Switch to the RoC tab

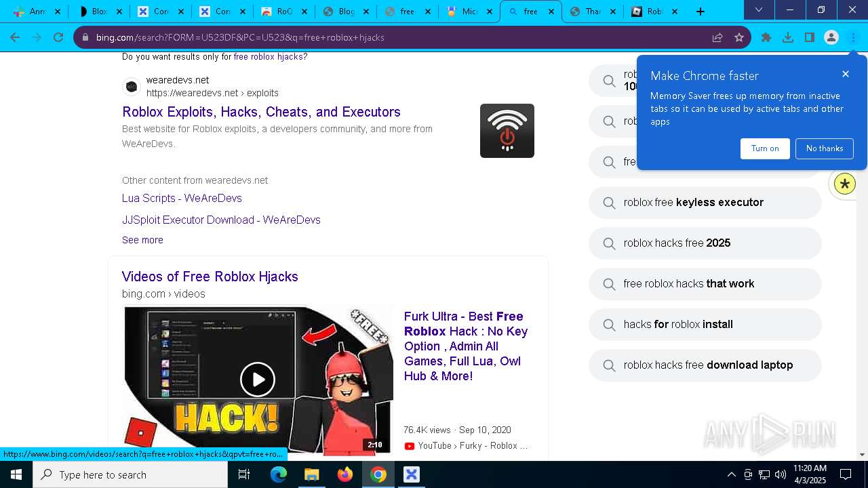[x=283, y=12]
